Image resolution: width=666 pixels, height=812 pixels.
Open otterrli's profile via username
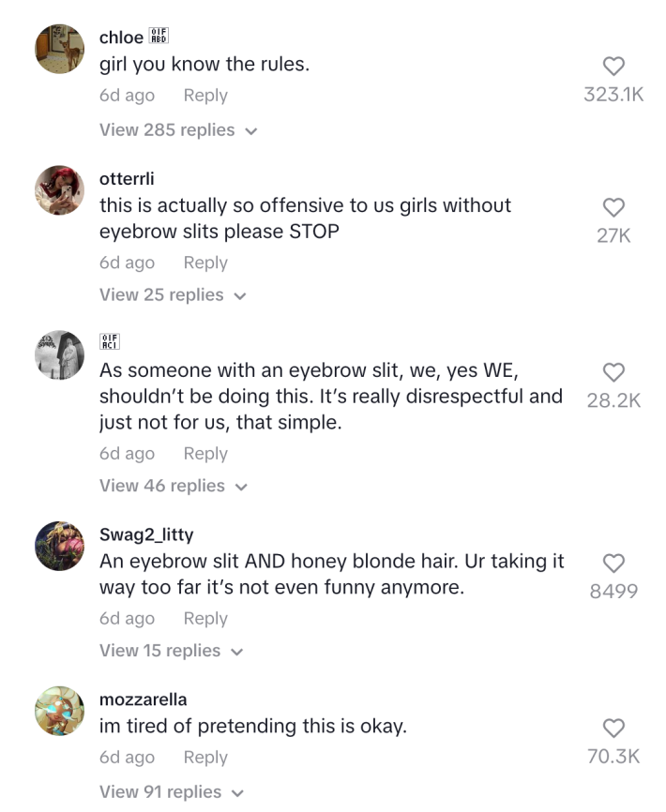[x=125, y=178]
